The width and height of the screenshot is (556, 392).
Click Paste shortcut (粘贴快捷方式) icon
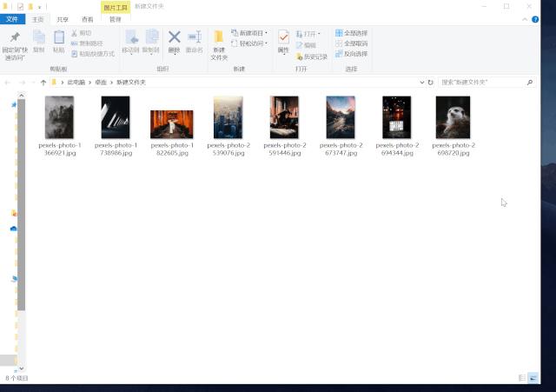click(74, 54)
